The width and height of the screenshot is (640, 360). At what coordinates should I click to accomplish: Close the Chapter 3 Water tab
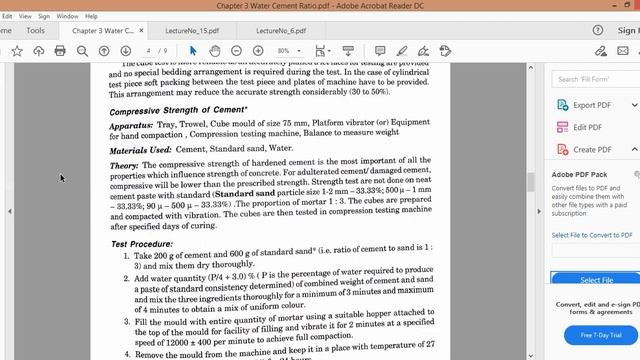coord(141,31)
